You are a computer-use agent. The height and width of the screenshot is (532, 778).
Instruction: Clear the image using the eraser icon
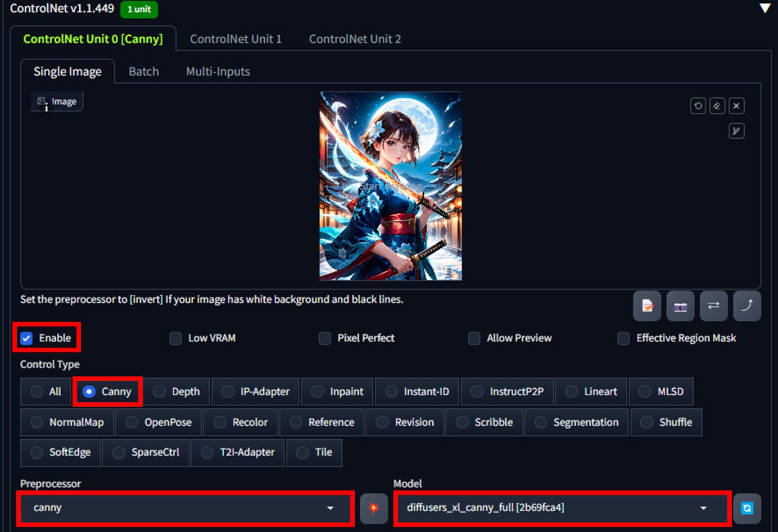717,106
